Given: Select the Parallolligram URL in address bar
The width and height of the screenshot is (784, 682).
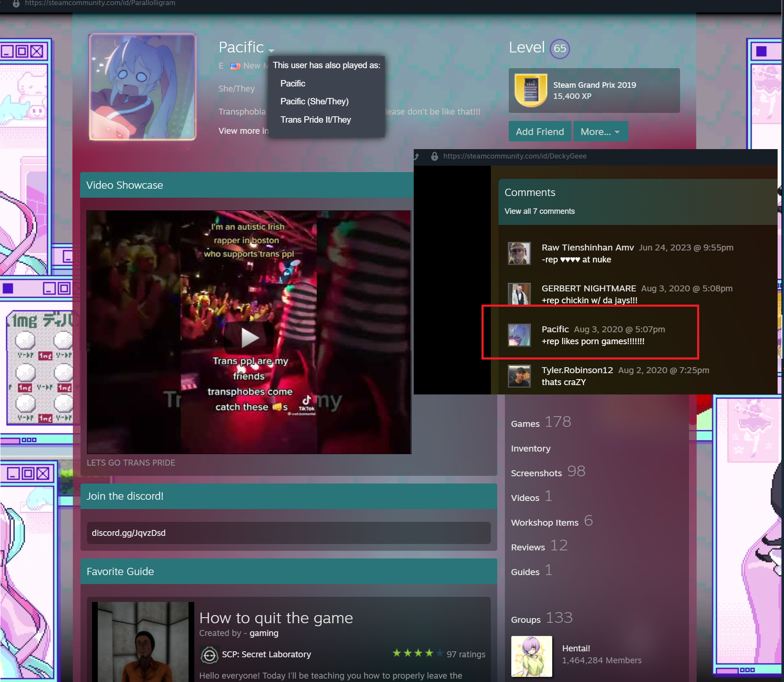Looking at the screenshot, I should point(100,3).
